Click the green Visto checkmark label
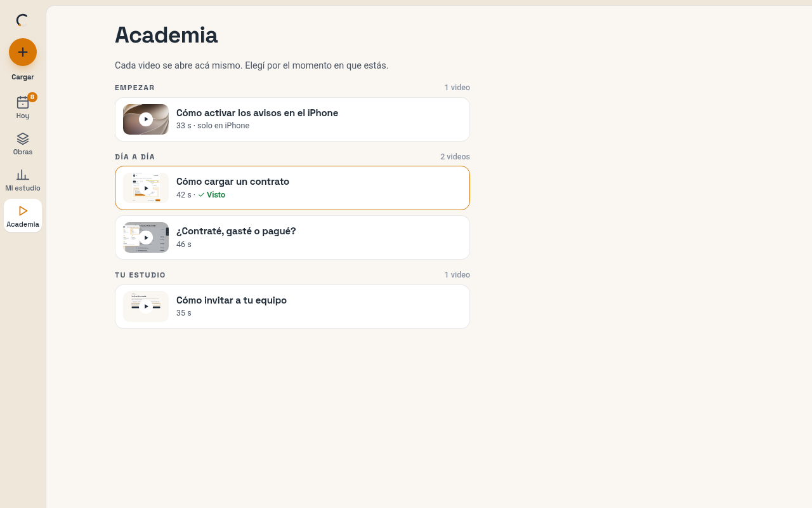 tap(212, 195)
